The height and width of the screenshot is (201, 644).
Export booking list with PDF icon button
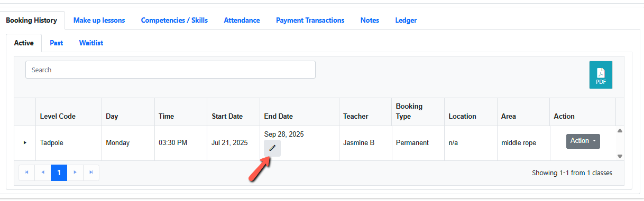coord(601,75)
